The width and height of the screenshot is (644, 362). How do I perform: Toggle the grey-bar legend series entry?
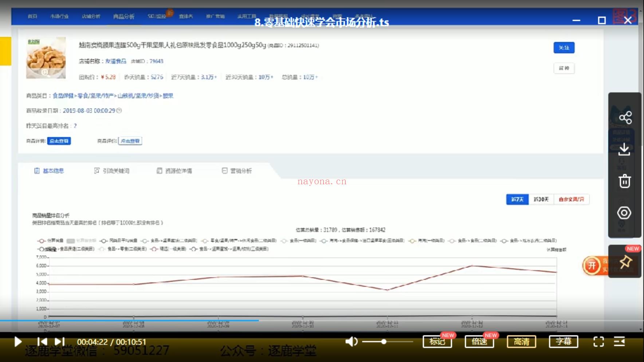(82, 241)
